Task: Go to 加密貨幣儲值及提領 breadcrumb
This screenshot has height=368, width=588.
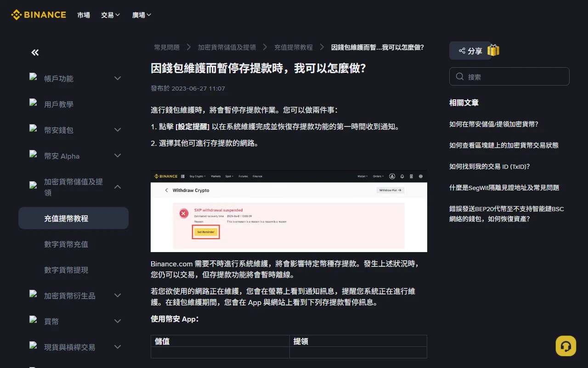Action: pyautogui.click(x=227, y=47)
